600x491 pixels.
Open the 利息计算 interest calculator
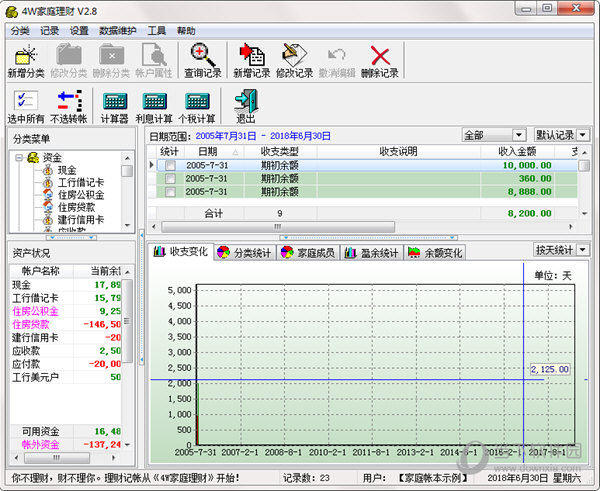coord(155,104)
